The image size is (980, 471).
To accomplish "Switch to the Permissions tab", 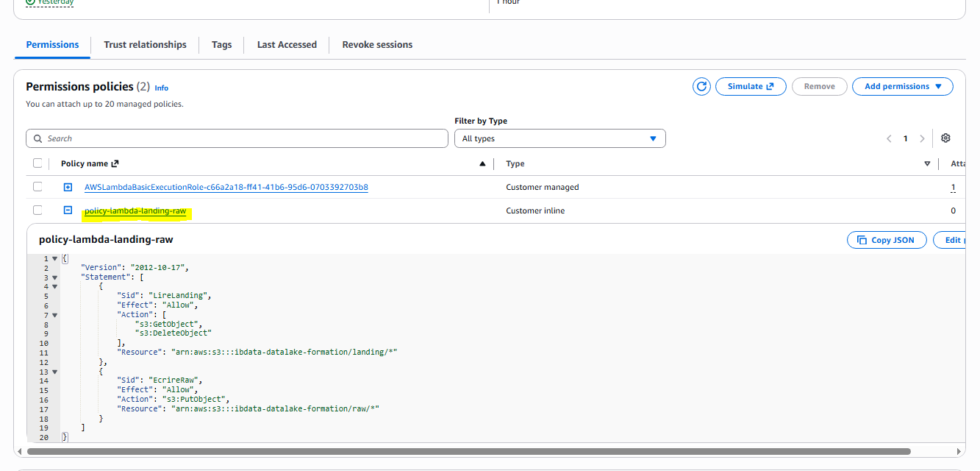I will (x=52, y=45).
